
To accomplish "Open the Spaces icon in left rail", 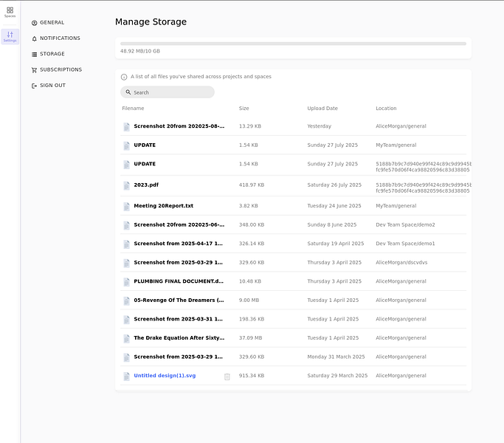I will [x=10, y=13].
